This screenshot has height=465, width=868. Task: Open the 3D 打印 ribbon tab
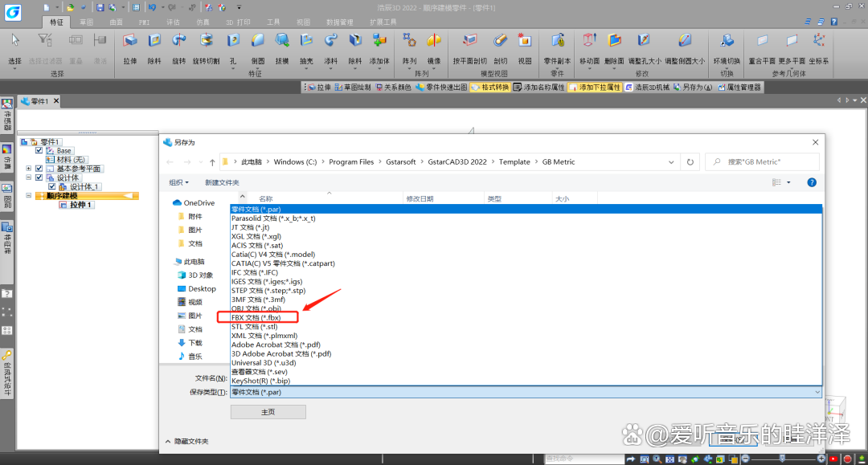[238, 22]
